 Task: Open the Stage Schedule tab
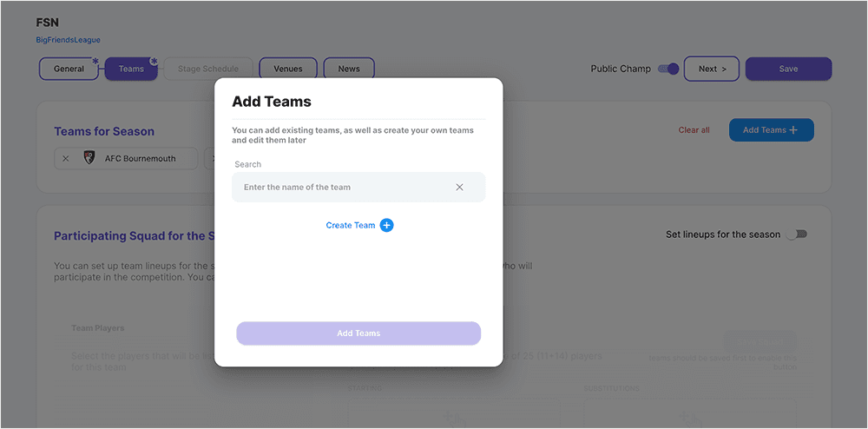point(207,69)
